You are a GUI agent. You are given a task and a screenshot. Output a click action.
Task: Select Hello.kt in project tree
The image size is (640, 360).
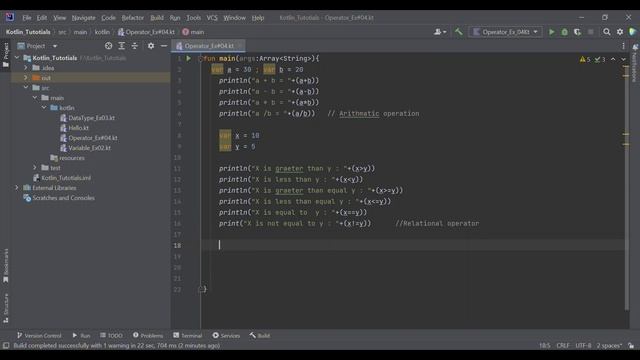tap(74, 128)
